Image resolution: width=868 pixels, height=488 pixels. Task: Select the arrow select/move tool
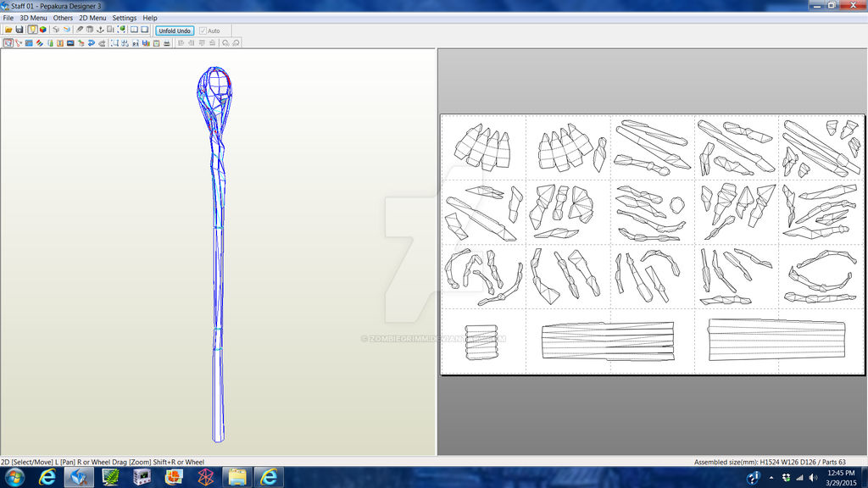pos(9,42)
